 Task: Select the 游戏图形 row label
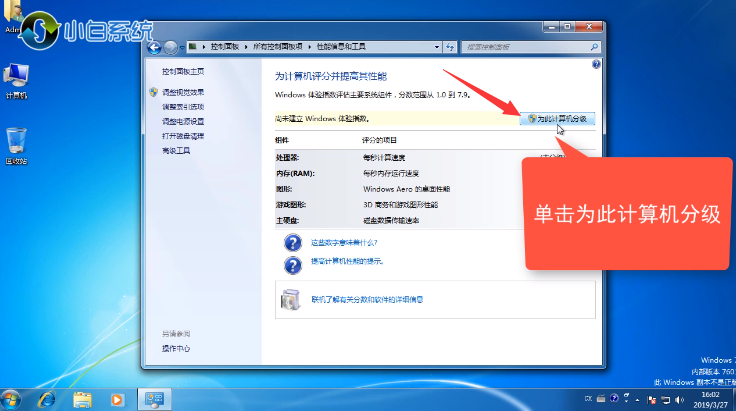point(291,205)
